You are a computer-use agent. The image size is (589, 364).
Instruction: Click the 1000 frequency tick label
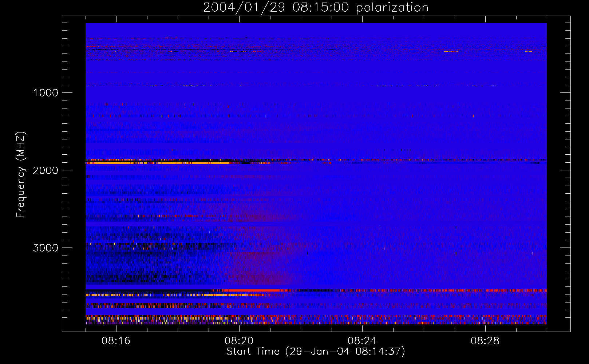46,93
